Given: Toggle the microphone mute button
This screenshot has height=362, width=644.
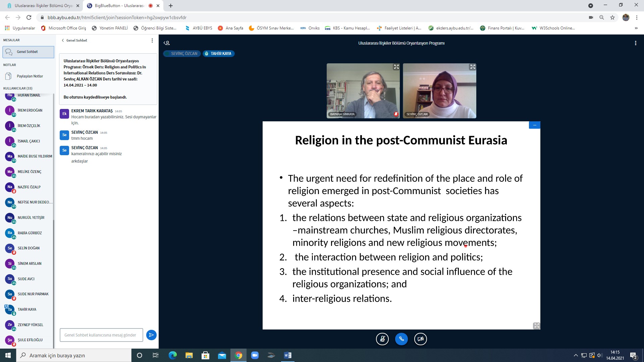Looking at the screenshot, I should click(382, 339).
